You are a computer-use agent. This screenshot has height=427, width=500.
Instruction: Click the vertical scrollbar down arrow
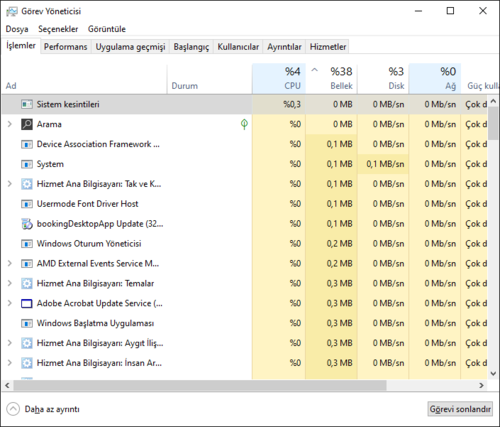coord(493,374)
